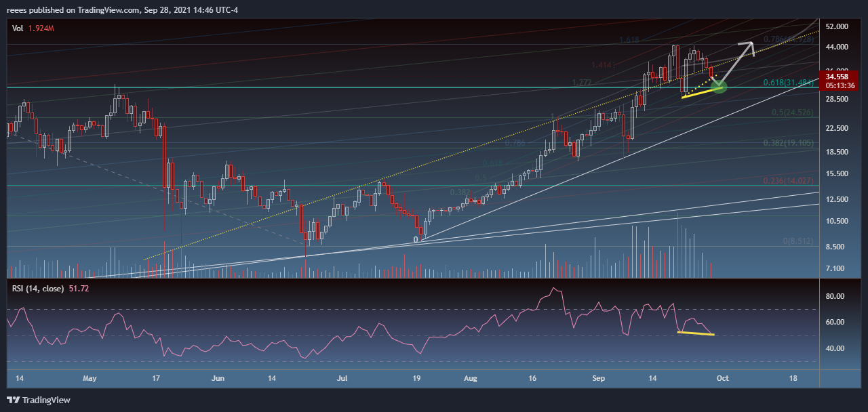The height and width of the screenshot is (412, 868).
Task: Select the RSI value 51.72
Action: 79,289
